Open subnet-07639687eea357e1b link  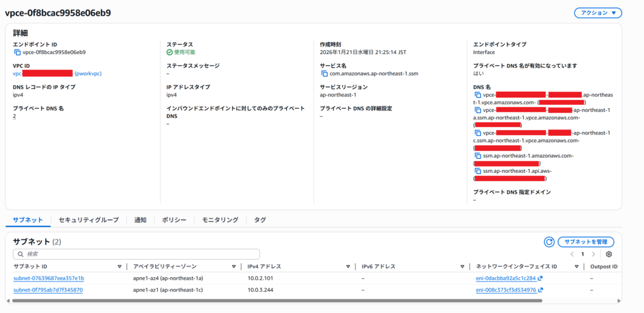click(x=48, y=278)
